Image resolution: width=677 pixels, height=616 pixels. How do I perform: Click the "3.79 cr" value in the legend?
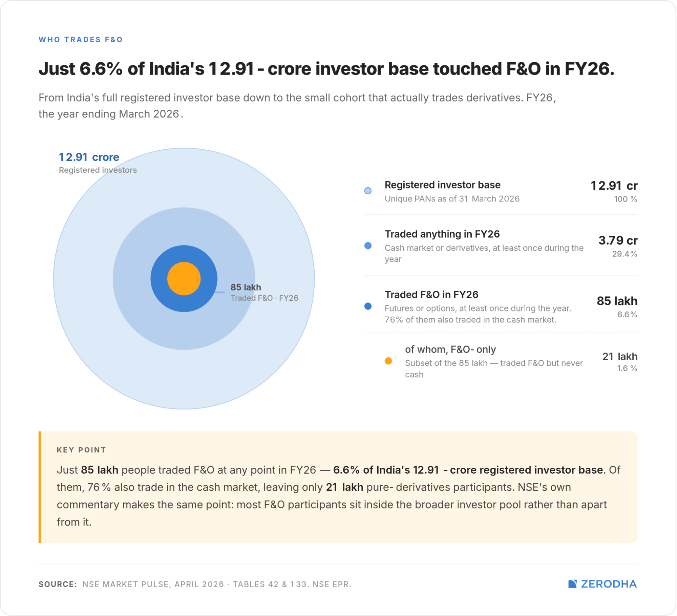618,240
